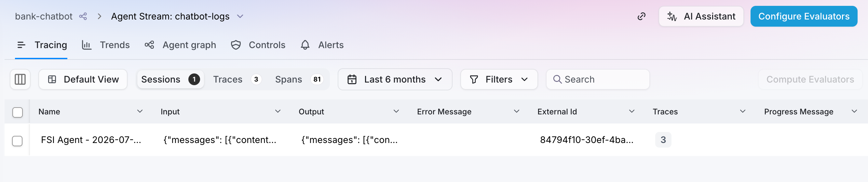The image size is (868, 182).
Task: Check the FSI Agent session row checkbox
Action: pos(18,141)
